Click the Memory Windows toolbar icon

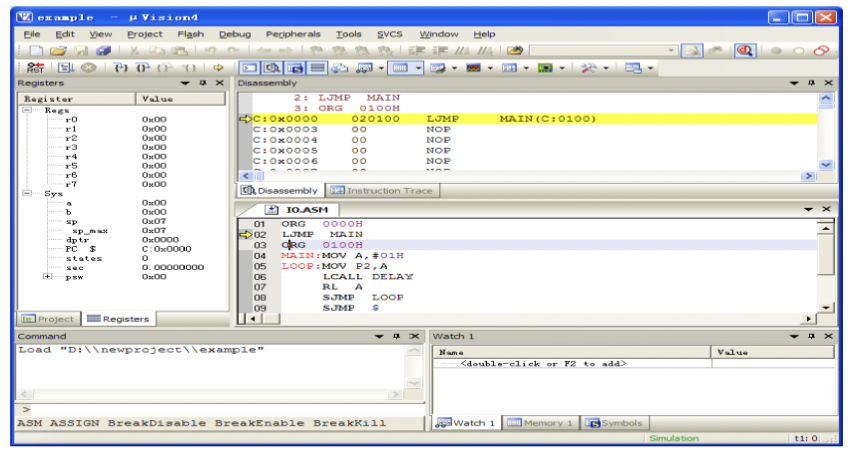point(400,68)
